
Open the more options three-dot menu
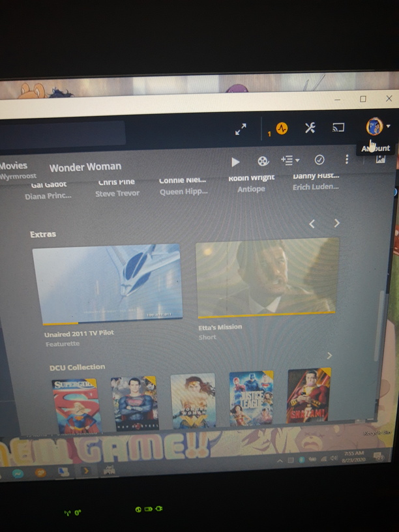[x=347, y=159]
